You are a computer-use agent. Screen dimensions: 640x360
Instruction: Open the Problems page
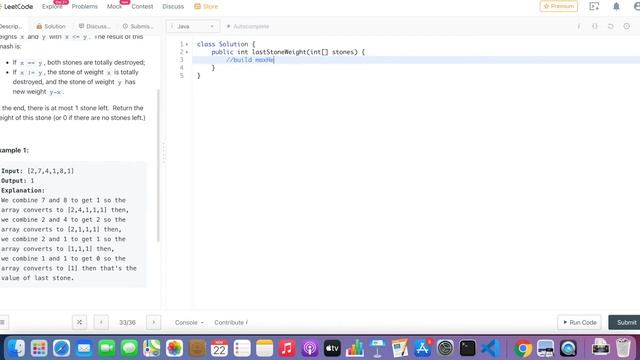[84, 6]
